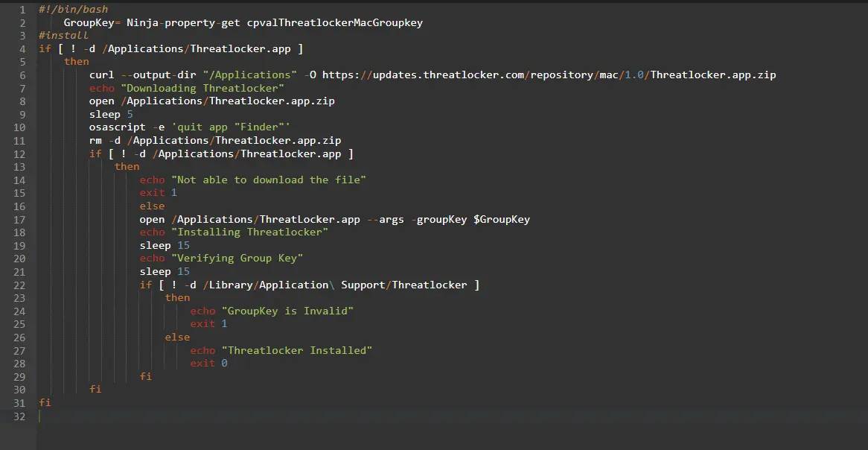Click the updates.threatlocker.com URL in the curl line
868x450 pixels.
pos(549,75)
